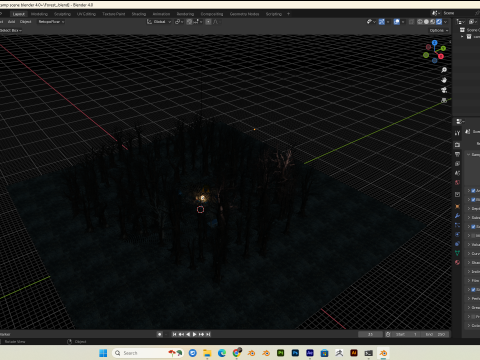
Task: Uncheck the Bloom checkbox
Action: pos(473,200)
